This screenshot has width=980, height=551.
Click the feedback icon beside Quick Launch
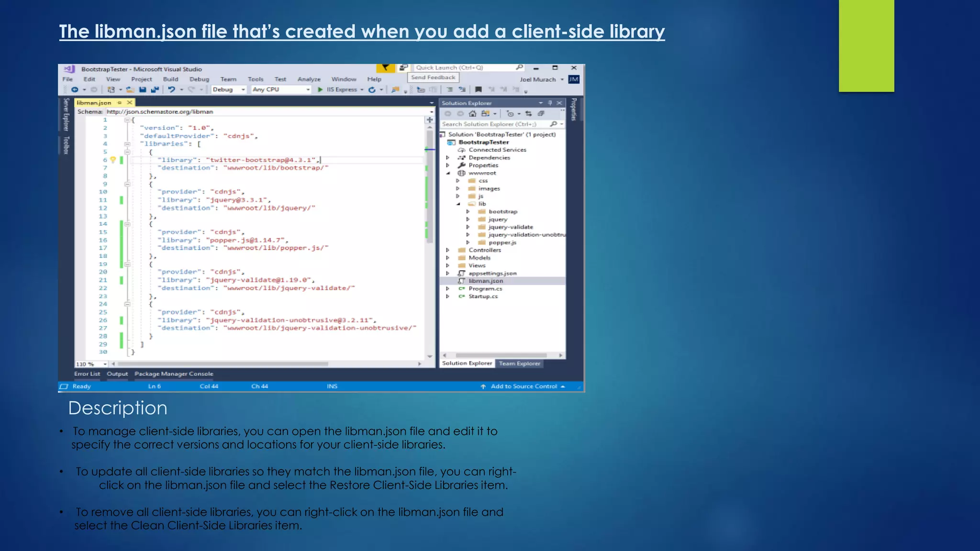[403, 68]
